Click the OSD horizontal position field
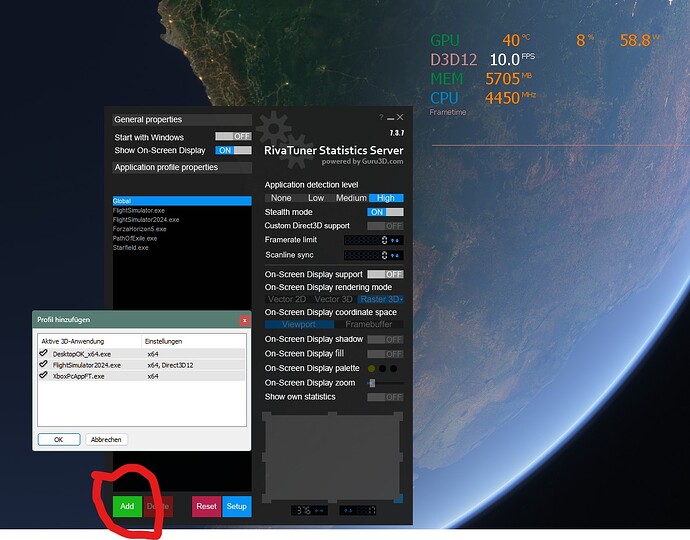 309,511
